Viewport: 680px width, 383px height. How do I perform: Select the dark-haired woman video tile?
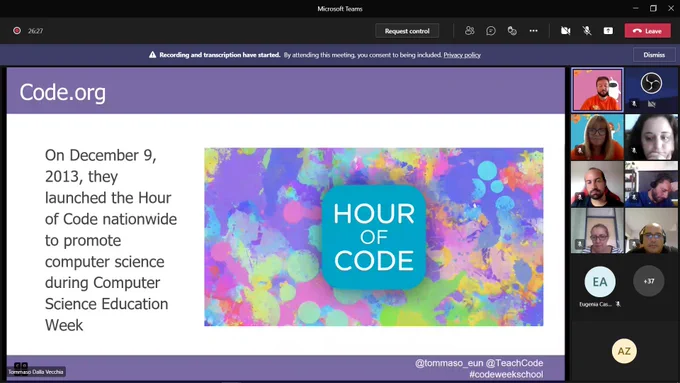[651, 137]
